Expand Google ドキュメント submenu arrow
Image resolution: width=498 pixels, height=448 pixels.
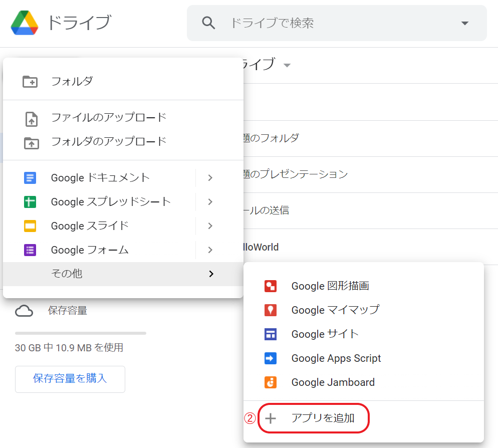coord(210,178)
